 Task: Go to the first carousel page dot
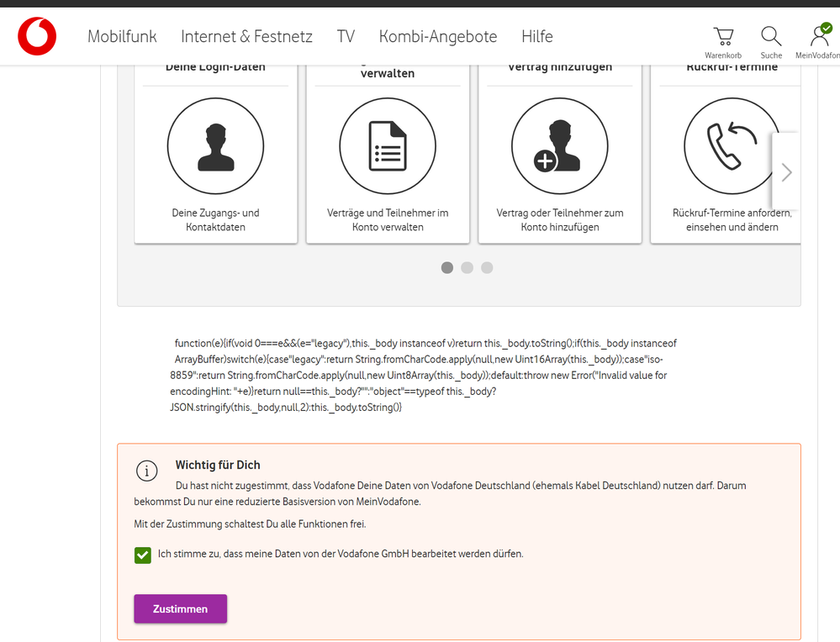pyautogui.click(x=447, y=267)
